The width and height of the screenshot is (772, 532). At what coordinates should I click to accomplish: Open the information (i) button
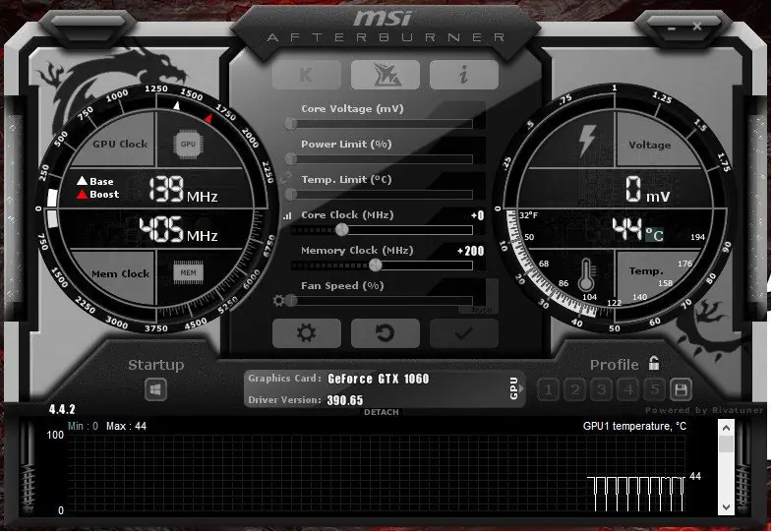464,75
